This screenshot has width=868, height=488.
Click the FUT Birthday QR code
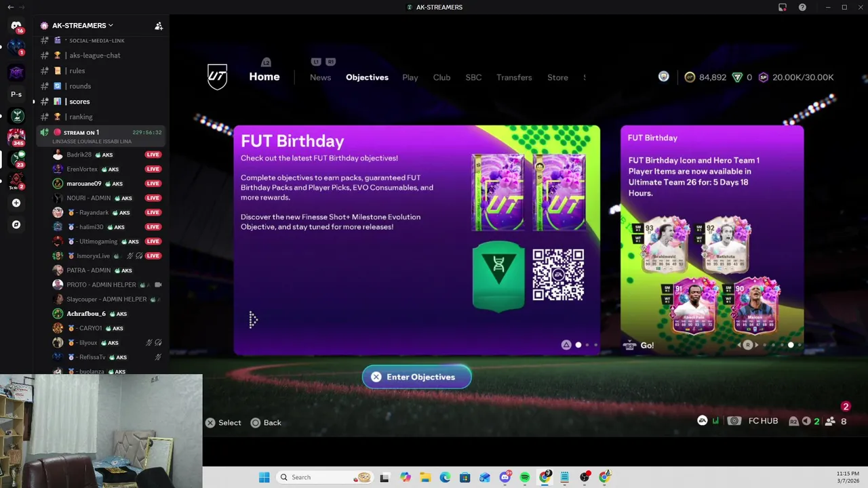(558, 274)
